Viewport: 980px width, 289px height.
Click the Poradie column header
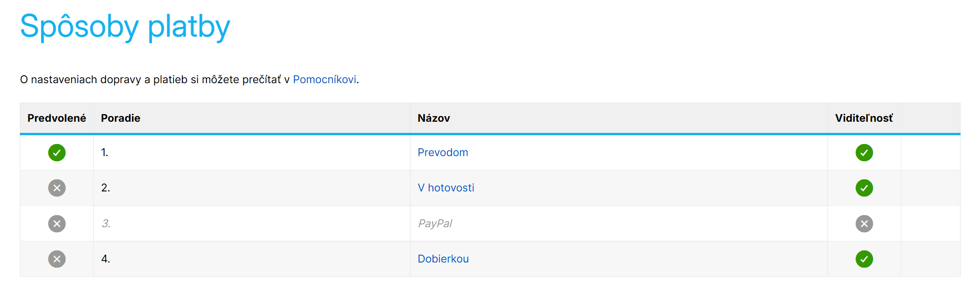click(120, 118)
